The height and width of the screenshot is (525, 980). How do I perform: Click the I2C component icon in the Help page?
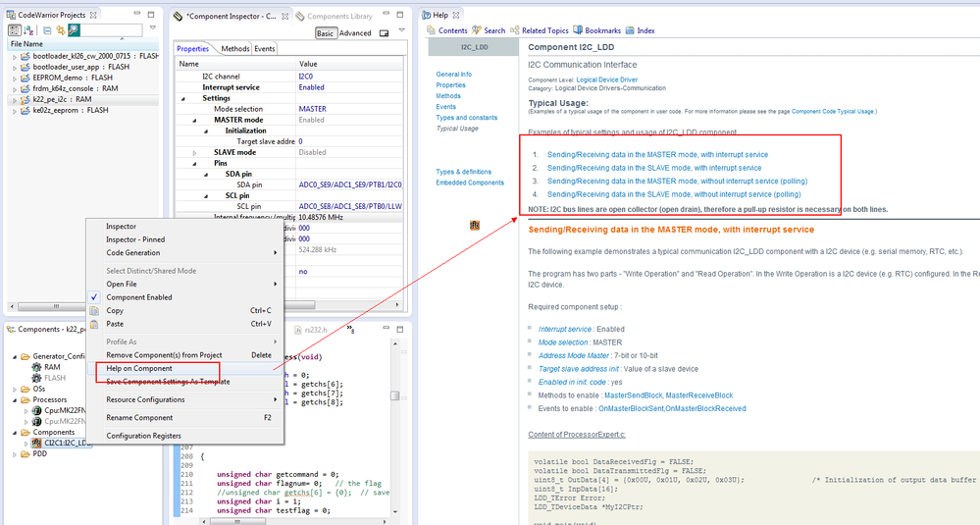click(475, 225)
